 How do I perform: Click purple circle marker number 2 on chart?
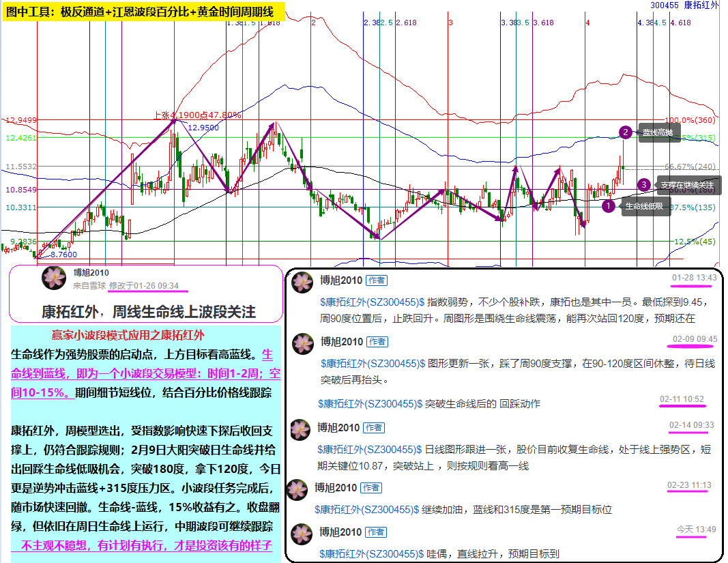tap(625, 132)
